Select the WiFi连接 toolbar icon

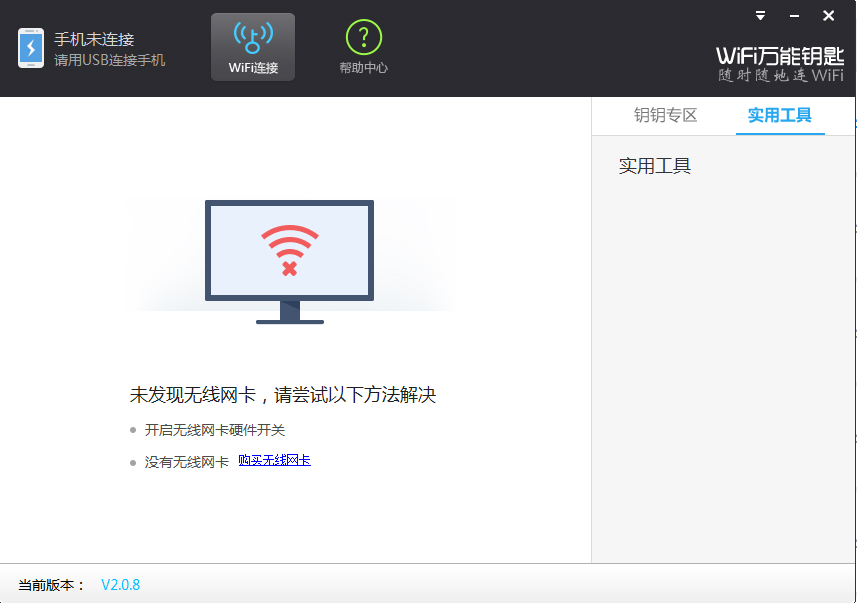point(252,46)
